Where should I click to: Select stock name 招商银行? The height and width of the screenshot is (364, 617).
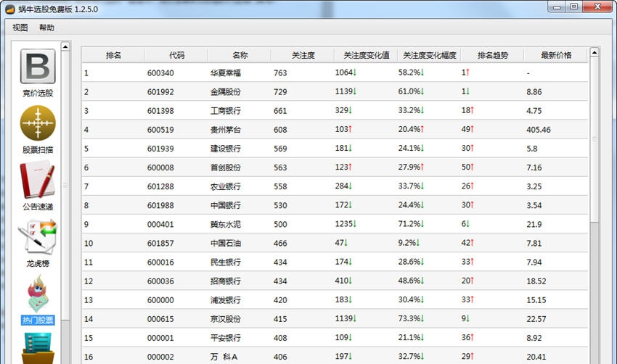click(226, 281)
